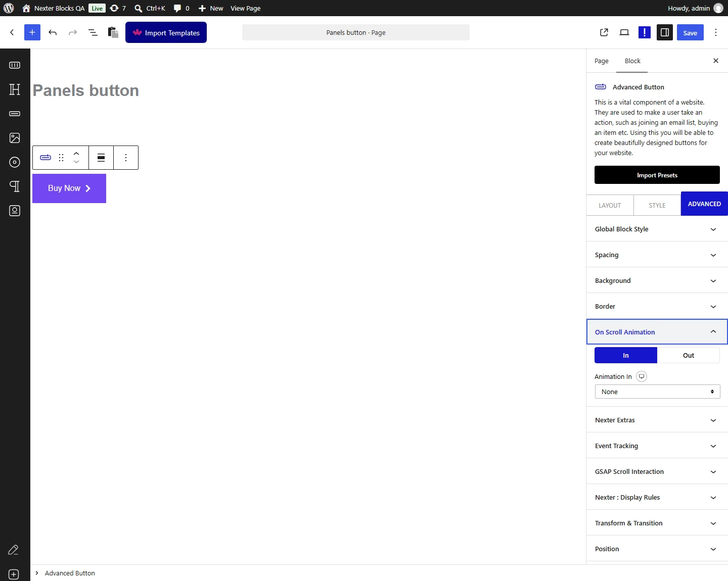Image resolution: width=728 pixels, height=581 pixels.
Task: Close the settings sidebar panel
Action: tap(716, 61)
